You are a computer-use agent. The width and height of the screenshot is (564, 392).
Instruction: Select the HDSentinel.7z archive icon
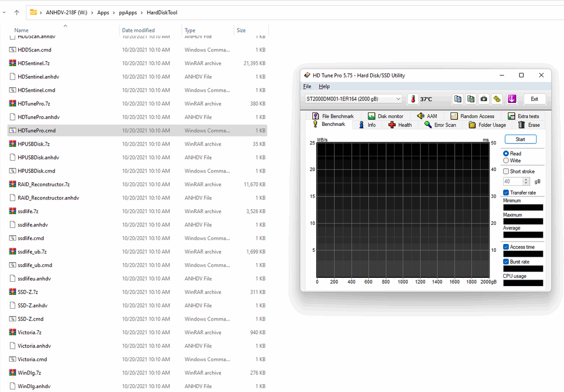12,63
